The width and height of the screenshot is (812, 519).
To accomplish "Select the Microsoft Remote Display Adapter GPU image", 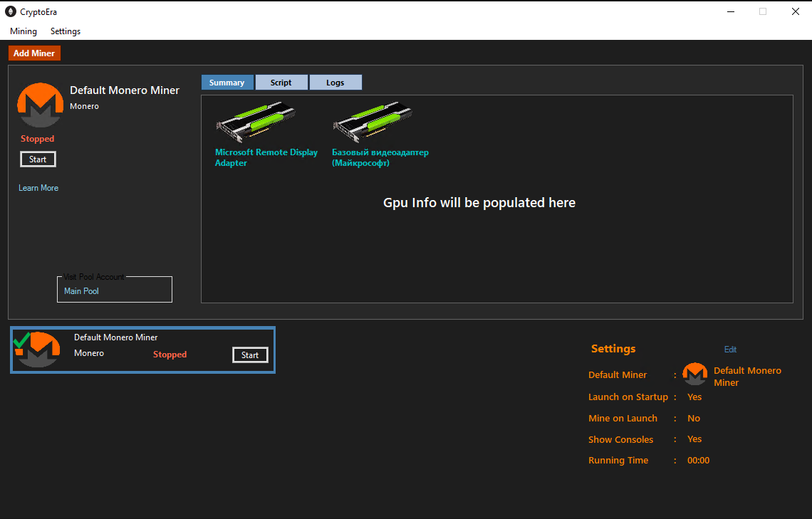I will point(256,122).
